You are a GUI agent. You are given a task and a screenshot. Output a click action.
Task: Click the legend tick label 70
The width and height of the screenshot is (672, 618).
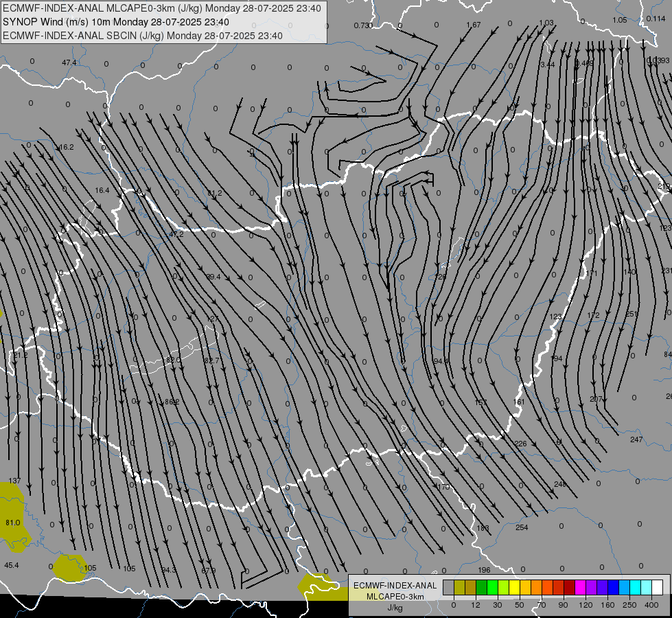pos(542,605)
